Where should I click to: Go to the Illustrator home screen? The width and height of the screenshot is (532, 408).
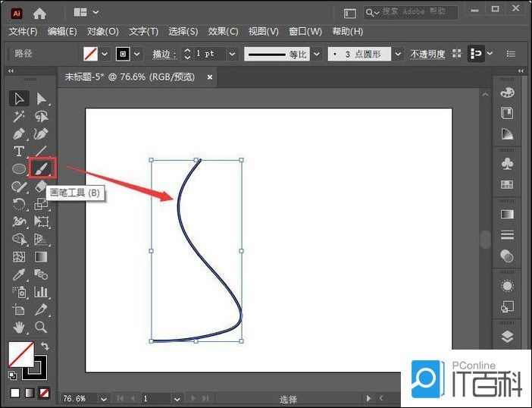pos(39,13)
